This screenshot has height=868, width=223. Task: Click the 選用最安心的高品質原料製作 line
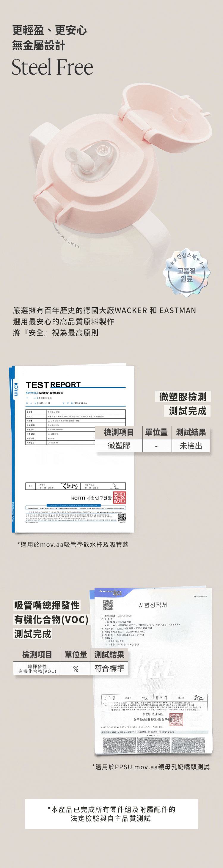63,321
